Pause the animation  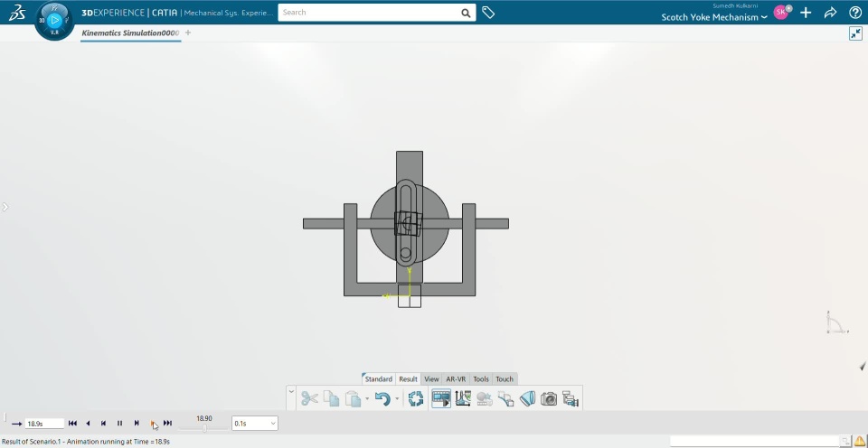point(119,423)
